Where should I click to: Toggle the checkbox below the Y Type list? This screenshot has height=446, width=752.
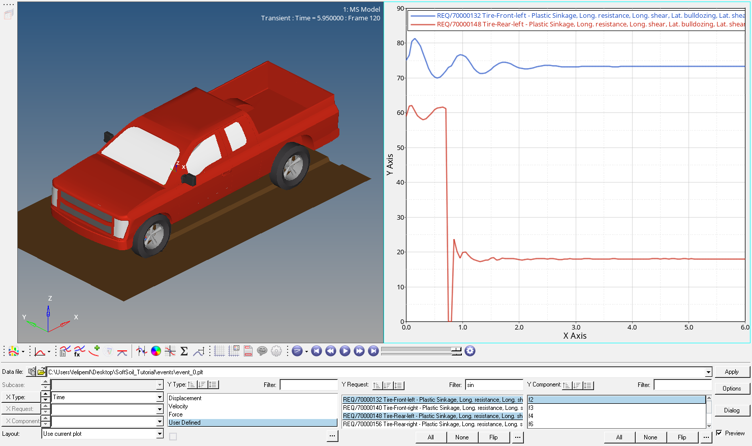173,436
